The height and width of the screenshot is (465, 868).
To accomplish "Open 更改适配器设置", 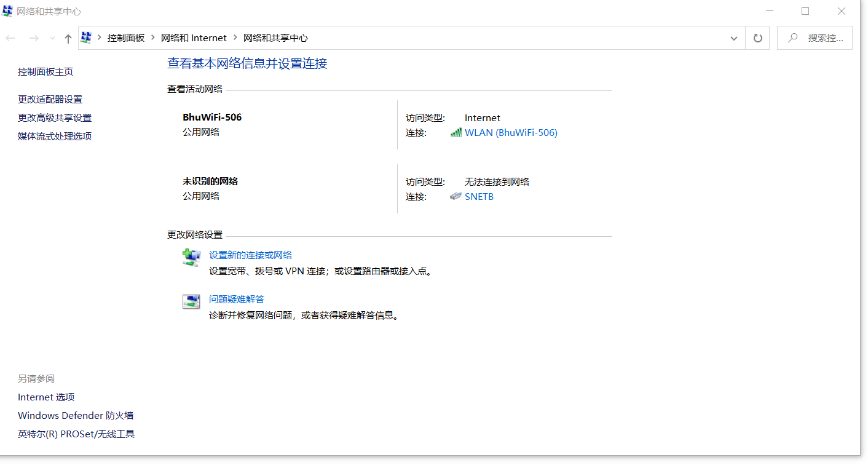I will point(50,99).
